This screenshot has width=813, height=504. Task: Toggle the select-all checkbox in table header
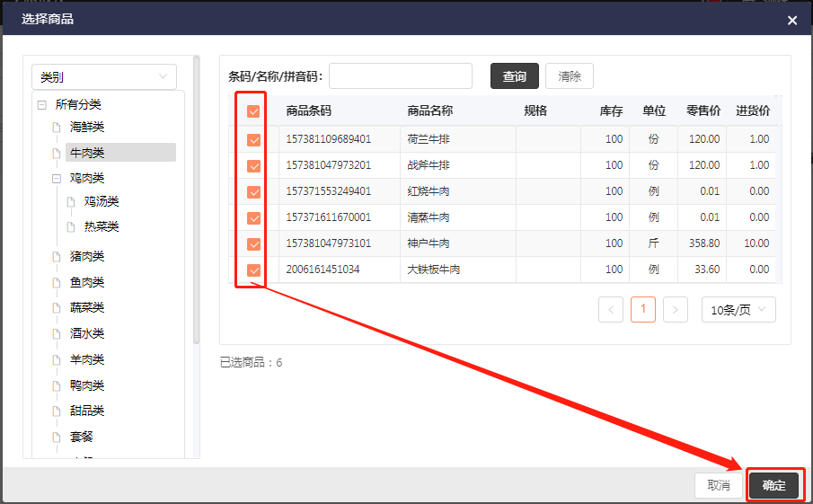(253, 111)
